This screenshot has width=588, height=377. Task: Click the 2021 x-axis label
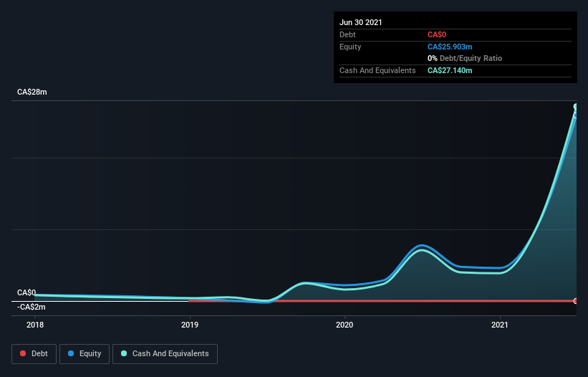click(x=500, y=325)
